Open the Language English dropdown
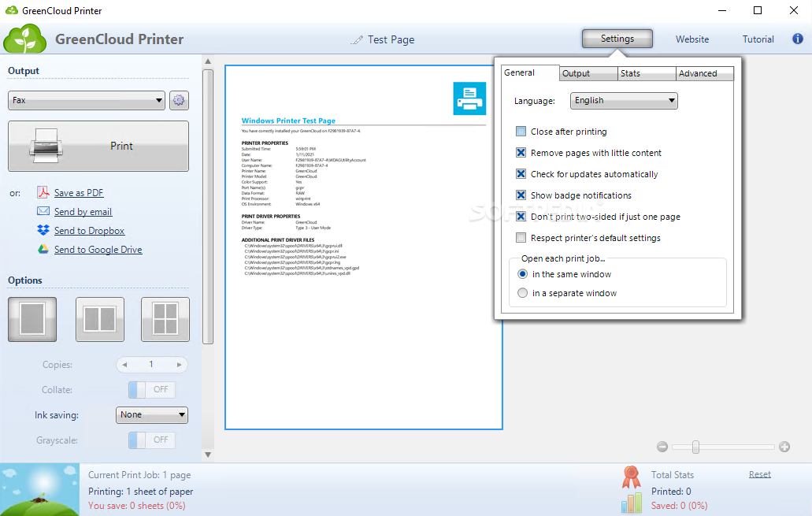812x516 pixels. [624, 101]
